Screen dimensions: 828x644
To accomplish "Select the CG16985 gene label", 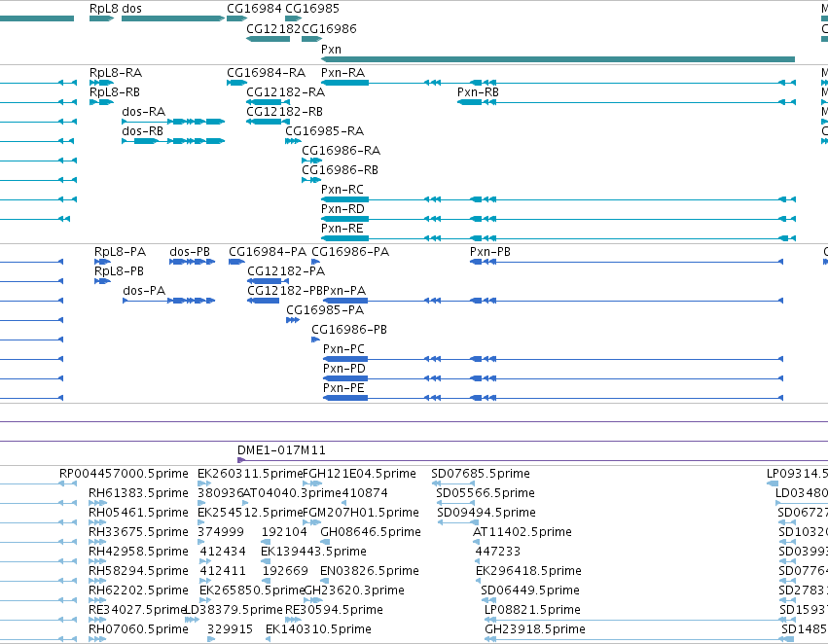I will (x=312, y=9).
